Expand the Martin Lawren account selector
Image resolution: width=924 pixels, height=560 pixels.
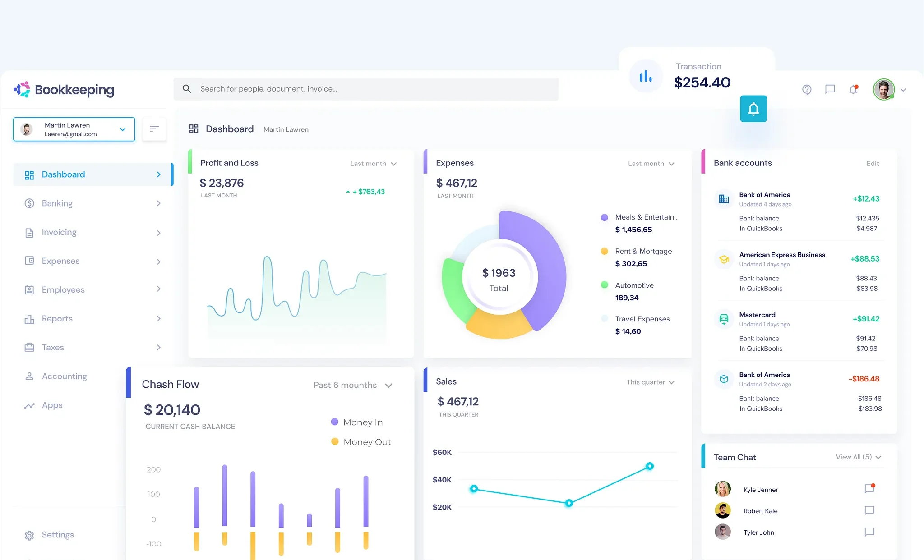point(74,129)
